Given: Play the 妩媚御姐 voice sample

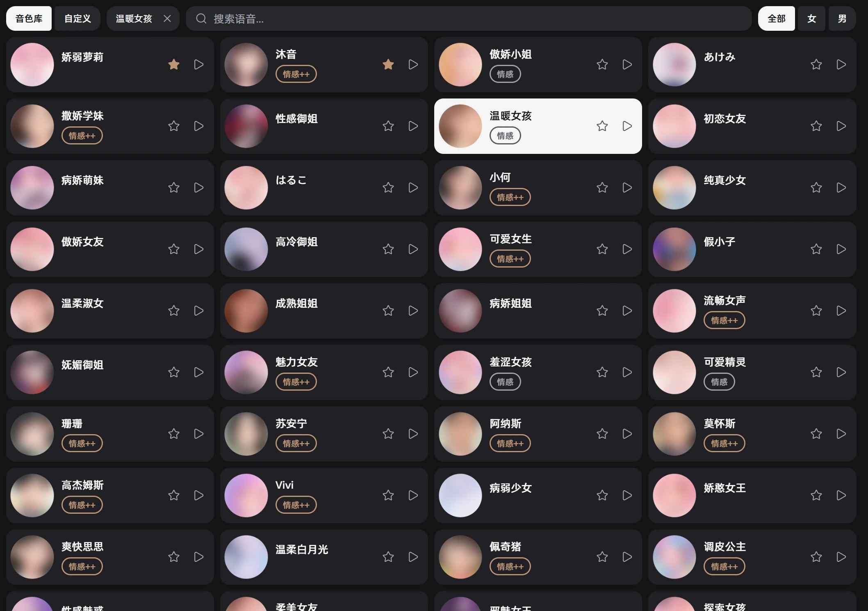Looking at the screenshot, I should pos(199,372).
